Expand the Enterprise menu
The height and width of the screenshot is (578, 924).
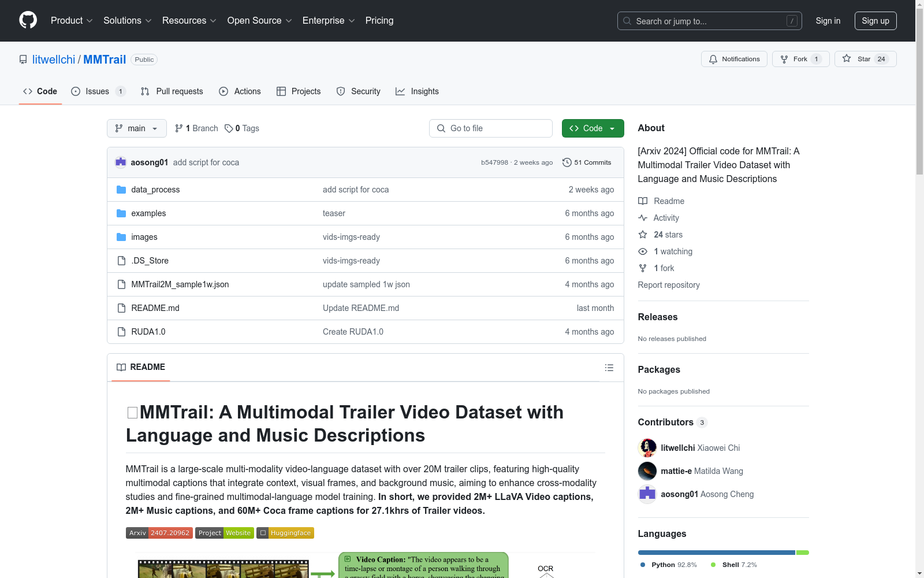click(x=329, y=20)
